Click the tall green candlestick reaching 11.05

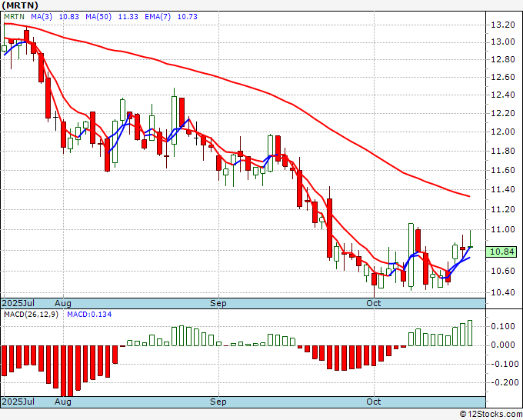(x=411, y=255)
